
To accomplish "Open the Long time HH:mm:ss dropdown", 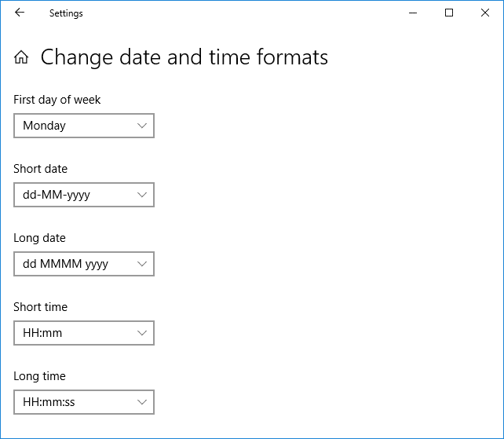I will pos(84,402).
